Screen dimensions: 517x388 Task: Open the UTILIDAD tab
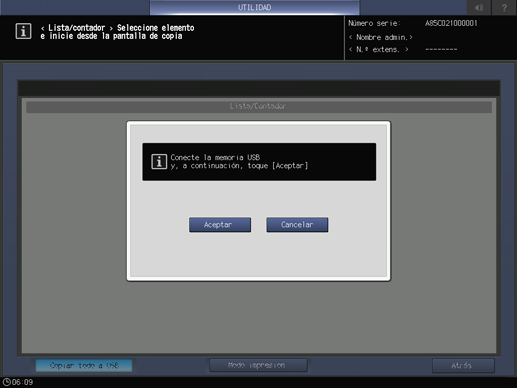(x=254, y=7)
